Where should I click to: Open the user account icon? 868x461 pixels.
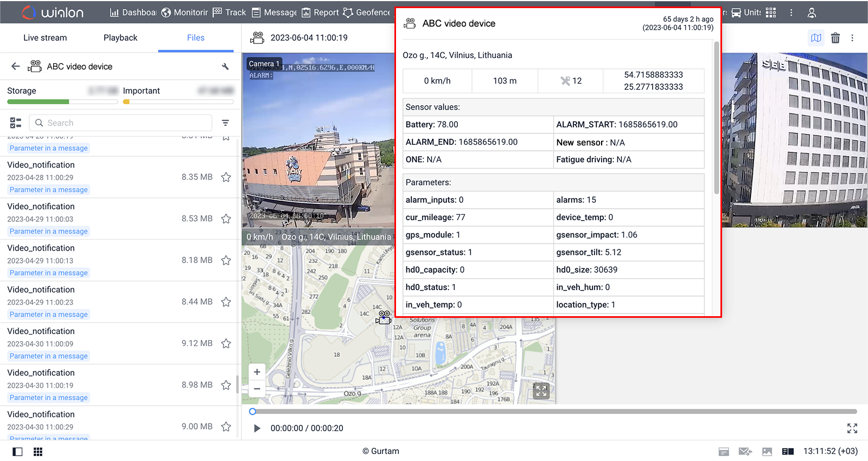[x=812, y=12]
